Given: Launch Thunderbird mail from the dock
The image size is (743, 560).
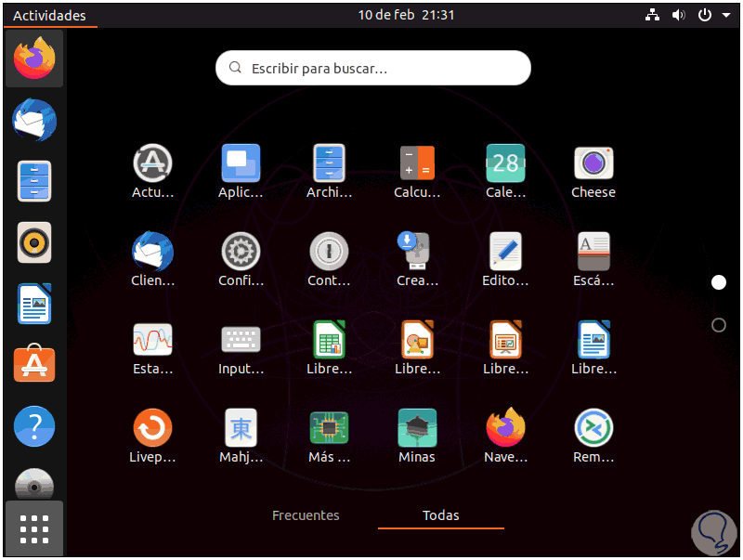Looking at the screenshot, I should click(x=34, y=120).
